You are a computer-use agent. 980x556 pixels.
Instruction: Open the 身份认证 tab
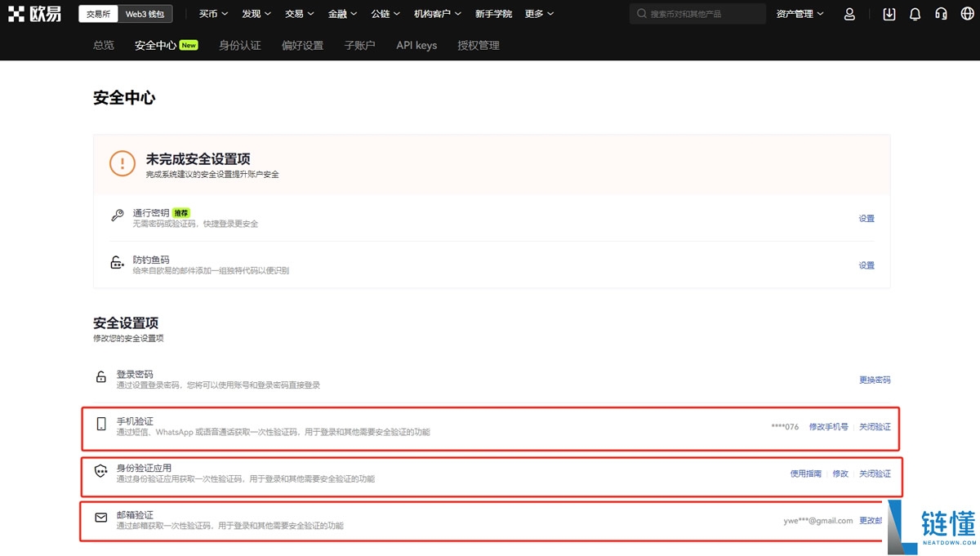pyautogui.click(x=239, y=45)
